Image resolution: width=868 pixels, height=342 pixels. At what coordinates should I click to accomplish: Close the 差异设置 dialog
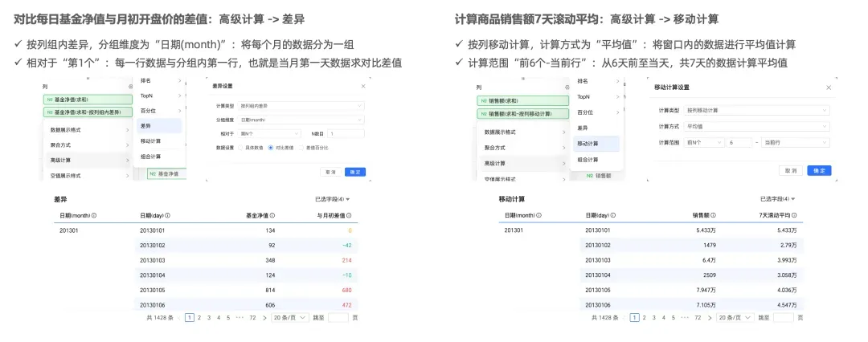(x=363, y=87)
